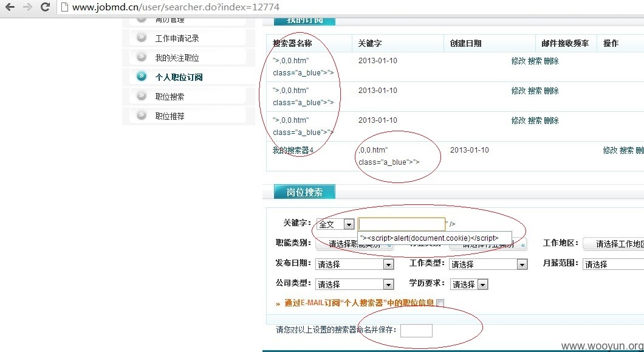The height and width of the screenshot is (352, 644).
Task: Click 搜索 in the first subscription row
Action: [x=535, y=61]
